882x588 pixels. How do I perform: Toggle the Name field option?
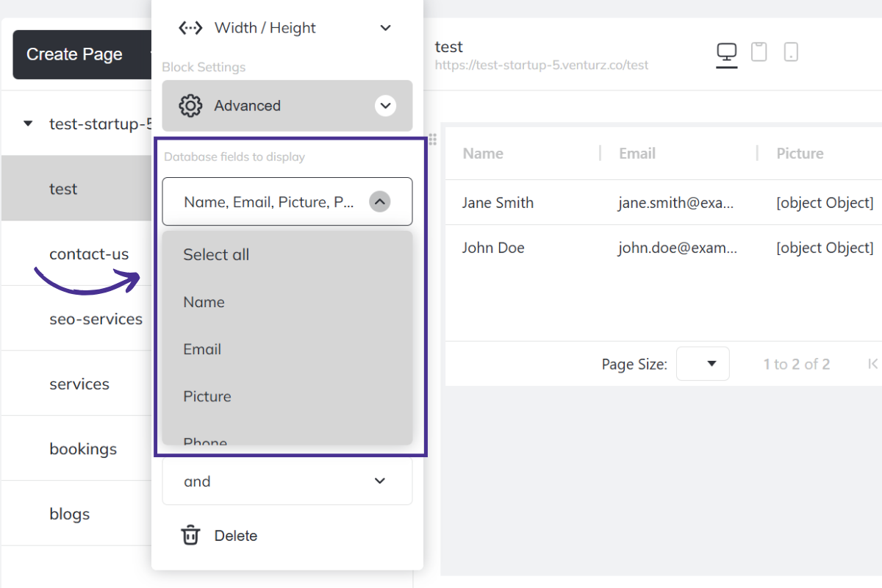pyautogui.click(x=204, y=302)
